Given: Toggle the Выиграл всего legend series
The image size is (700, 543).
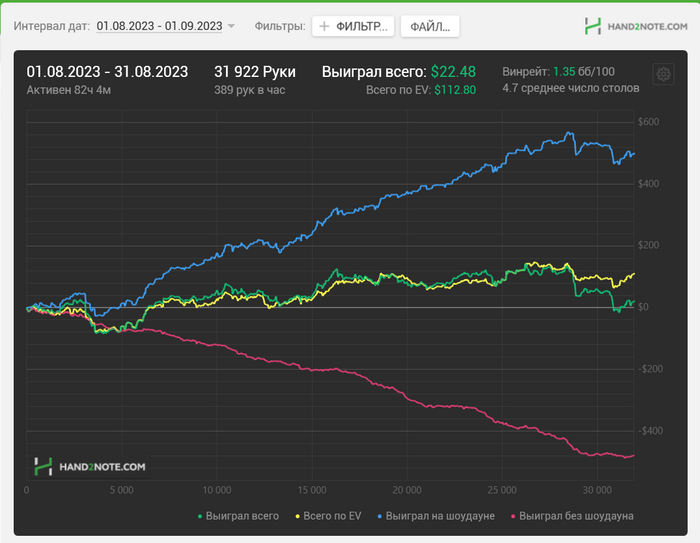Looking at the screenshot, I should (238, 516).
